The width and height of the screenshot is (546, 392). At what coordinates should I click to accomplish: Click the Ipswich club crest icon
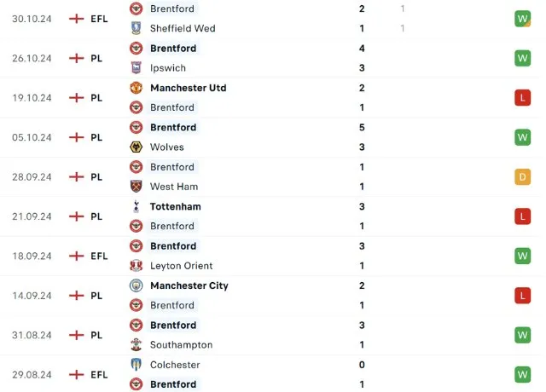136,67
